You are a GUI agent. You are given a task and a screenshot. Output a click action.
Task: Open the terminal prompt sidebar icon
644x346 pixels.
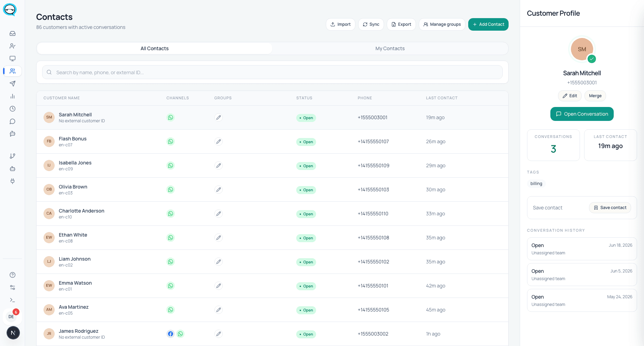(x=13, y=300)
